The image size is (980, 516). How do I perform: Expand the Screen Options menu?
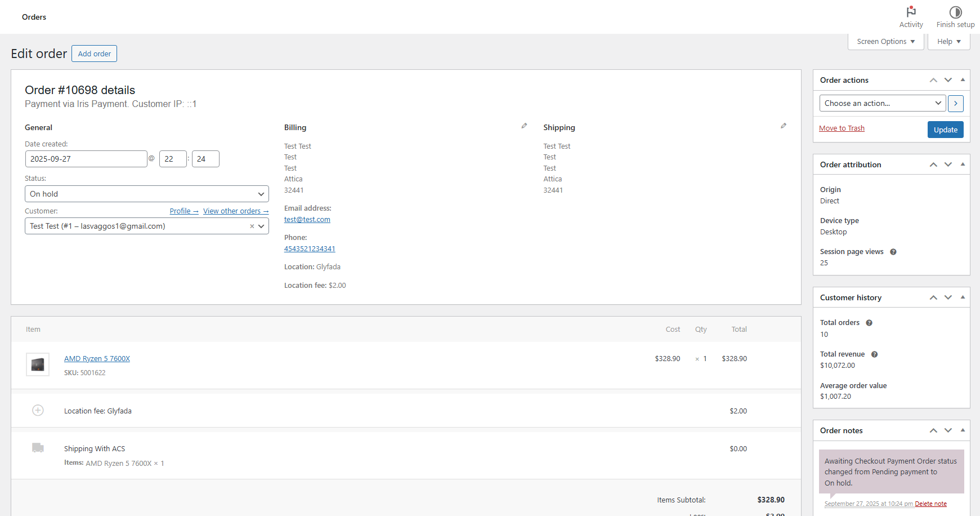click(x=885, y=42)
